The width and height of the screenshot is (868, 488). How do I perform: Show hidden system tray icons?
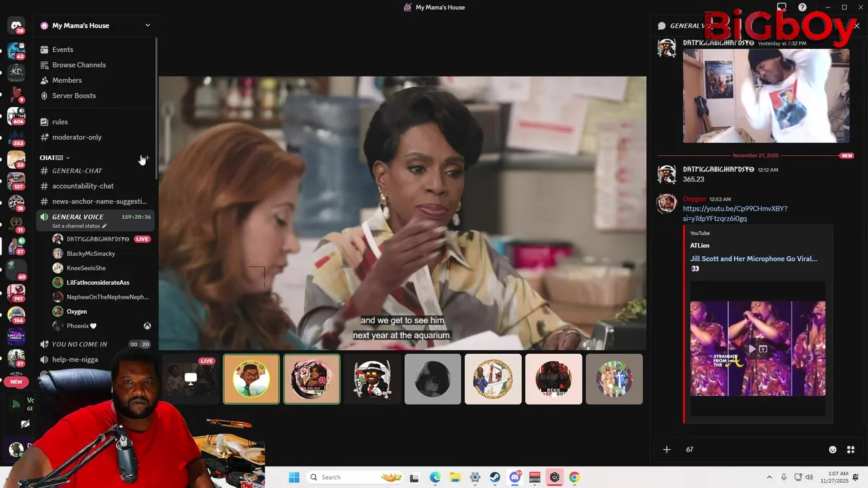pos(769,477)
